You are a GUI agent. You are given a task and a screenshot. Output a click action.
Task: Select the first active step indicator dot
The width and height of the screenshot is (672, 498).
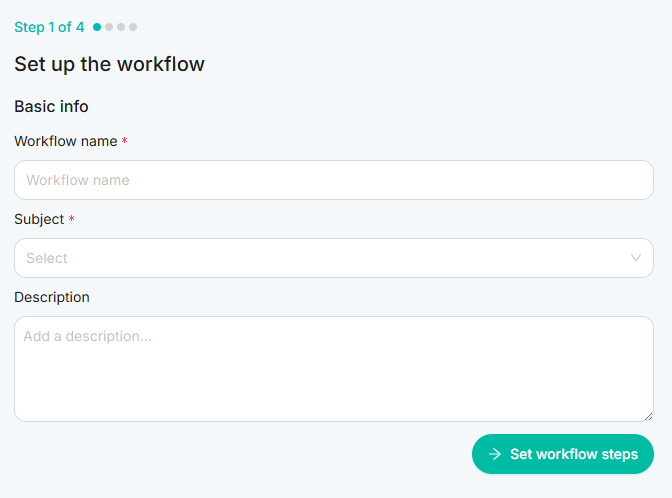97,27
